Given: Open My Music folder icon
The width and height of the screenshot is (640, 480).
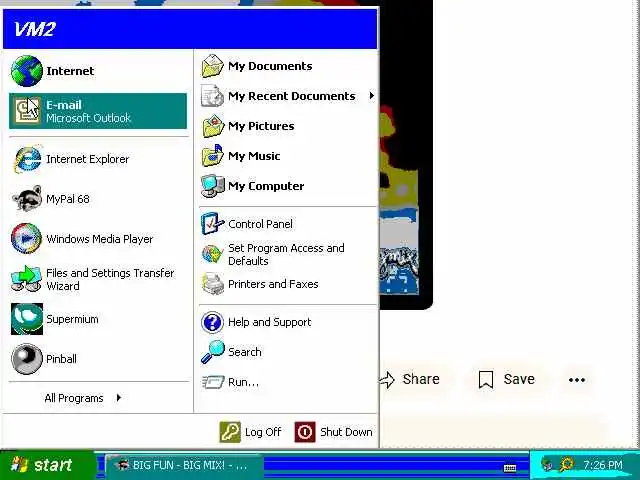Looking at the screenshot, I should (x=213, y=156).
